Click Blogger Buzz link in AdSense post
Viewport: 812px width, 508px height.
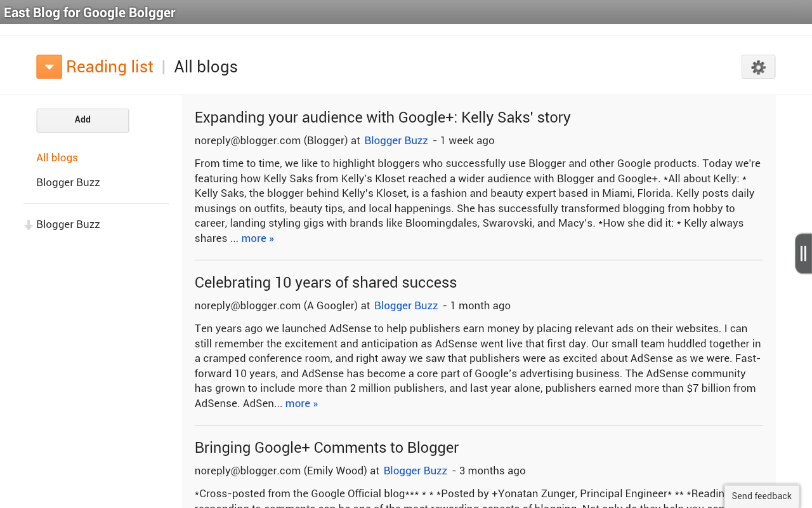(406, 305)
